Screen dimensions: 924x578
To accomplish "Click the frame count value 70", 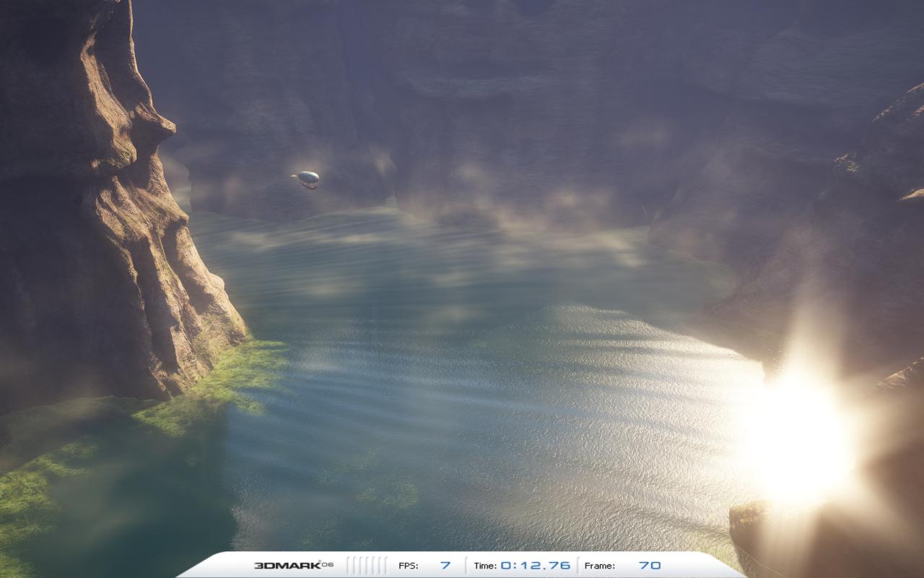I will pyautogui.click(x=650, y=565).
